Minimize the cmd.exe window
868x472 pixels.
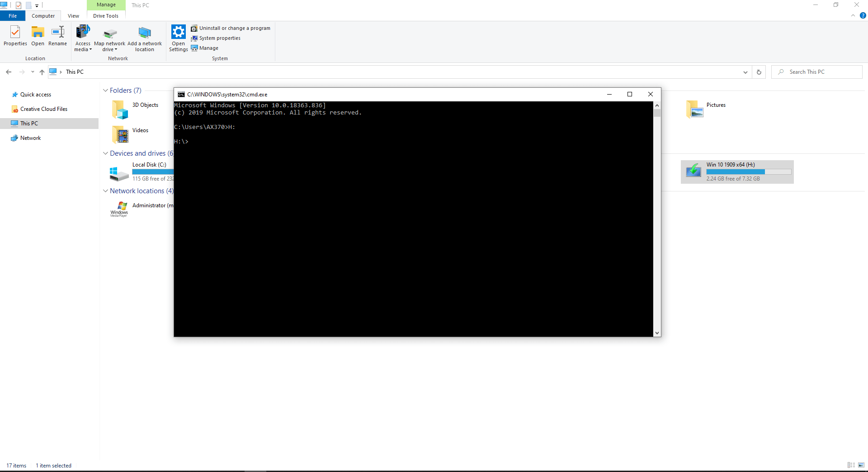(x=609, y=95)
